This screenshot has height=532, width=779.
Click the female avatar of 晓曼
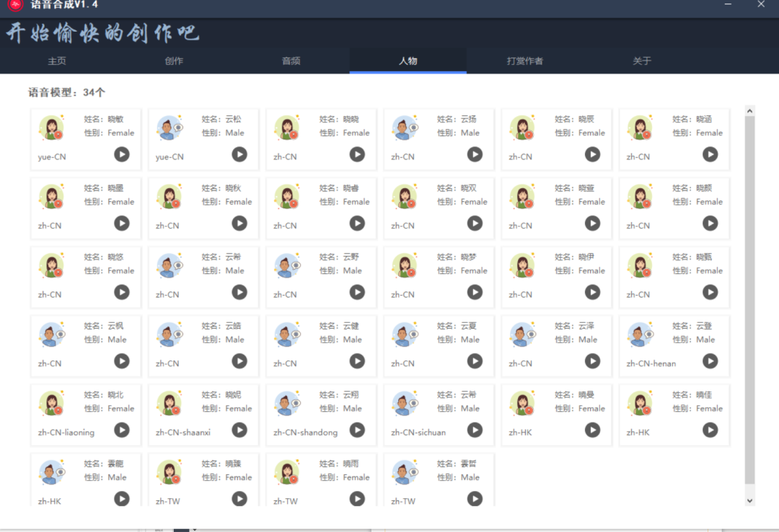pyautogui.click(x=523, y=404)
